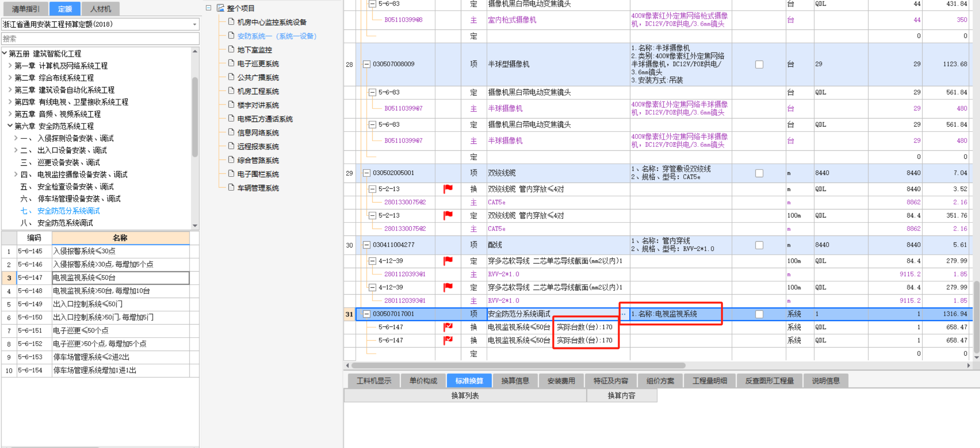
Task: Tick the checkbox for 双绞线缆 row 29
Action: [759, 173]
